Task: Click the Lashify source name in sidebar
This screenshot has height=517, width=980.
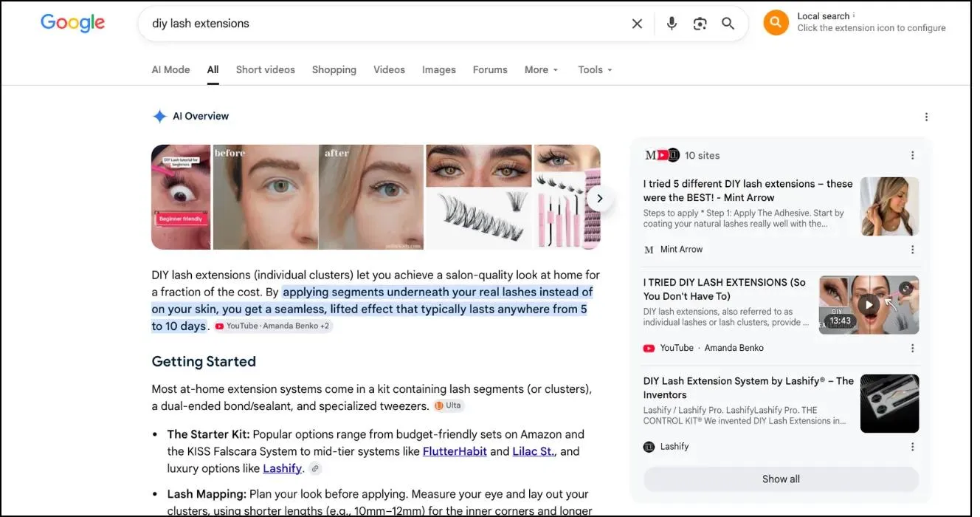Action: point(674,447)
